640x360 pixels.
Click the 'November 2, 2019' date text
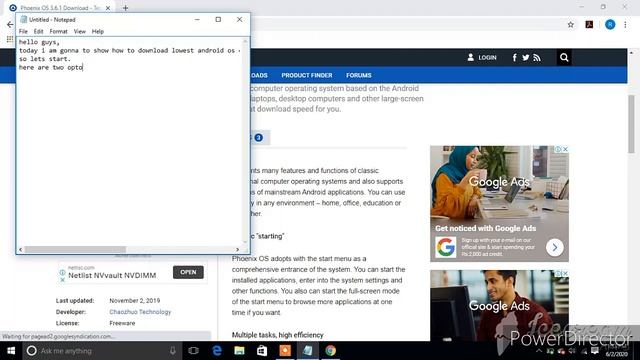[135, 300]
